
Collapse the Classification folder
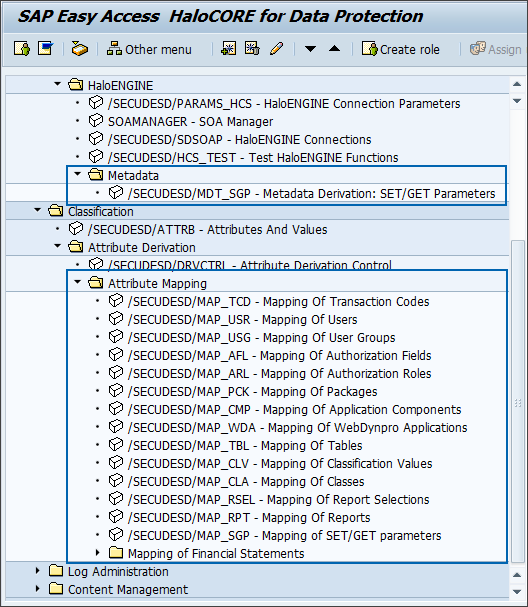point(37,210)
